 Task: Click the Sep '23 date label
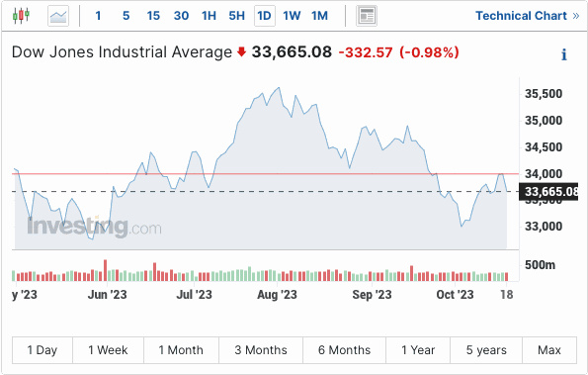[372, 295]
